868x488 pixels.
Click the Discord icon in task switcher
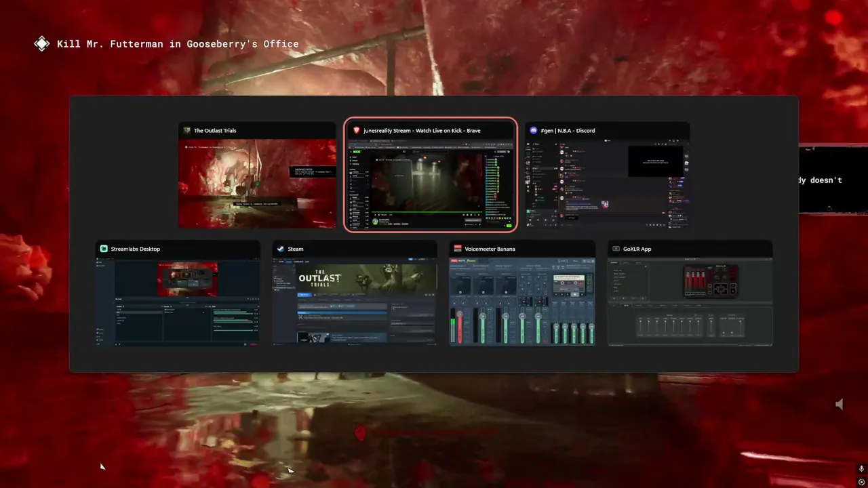click(x=534, y=130)
